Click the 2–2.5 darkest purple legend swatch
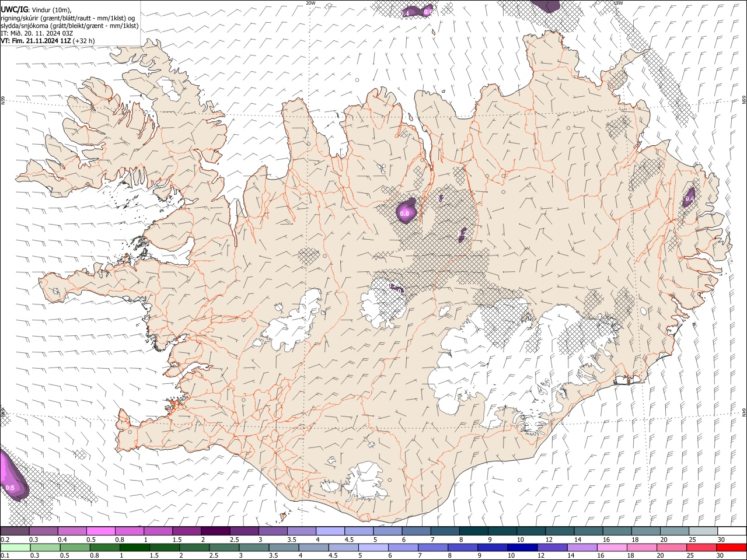This screenshot has height=560, width=747. (215, 531)
